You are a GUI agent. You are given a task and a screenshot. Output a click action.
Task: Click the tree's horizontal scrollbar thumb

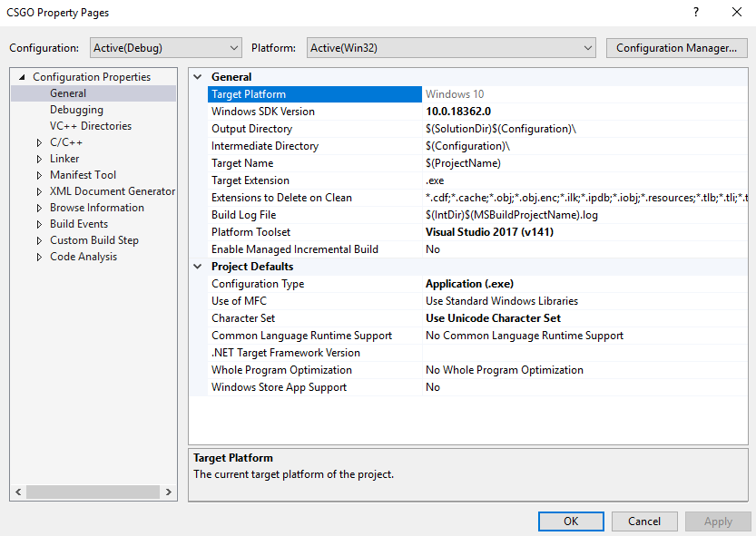[x=93, y=492]
